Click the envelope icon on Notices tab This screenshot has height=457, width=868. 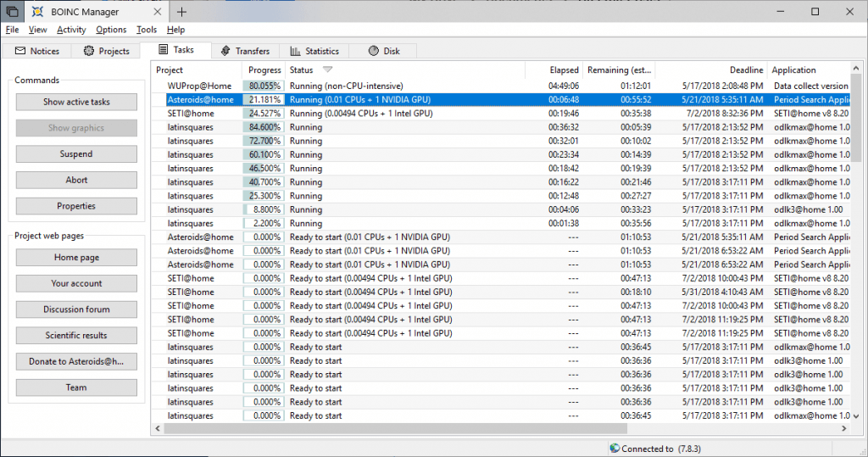[20, 50]
